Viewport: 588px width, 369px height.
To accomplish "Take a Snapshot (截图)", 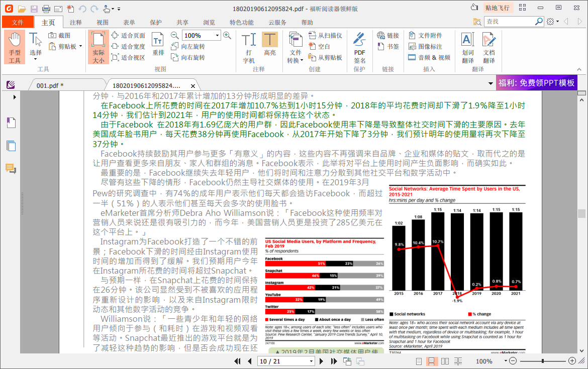I will click(x=60, y=35).
